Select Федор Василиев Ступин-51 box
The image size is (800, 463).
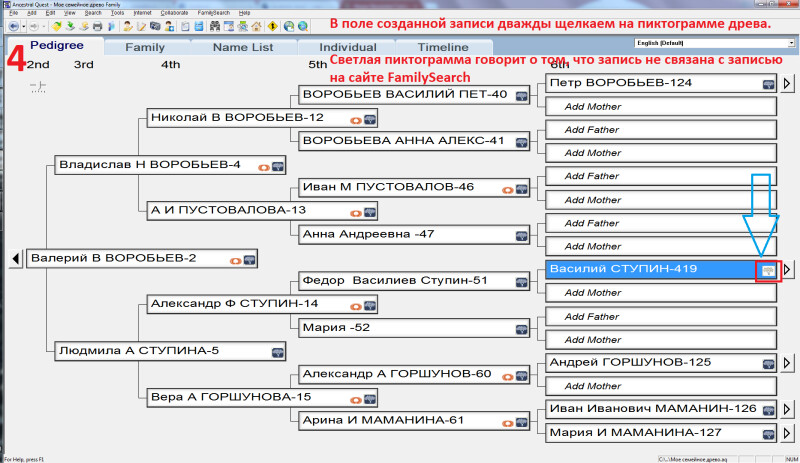point(414,281)
